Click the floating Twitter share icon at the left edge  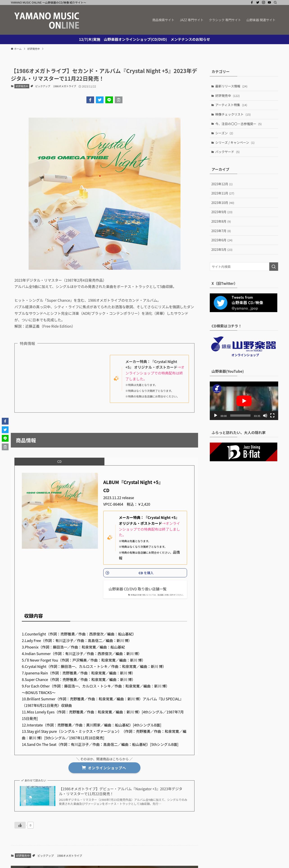[x=5, y=430]
